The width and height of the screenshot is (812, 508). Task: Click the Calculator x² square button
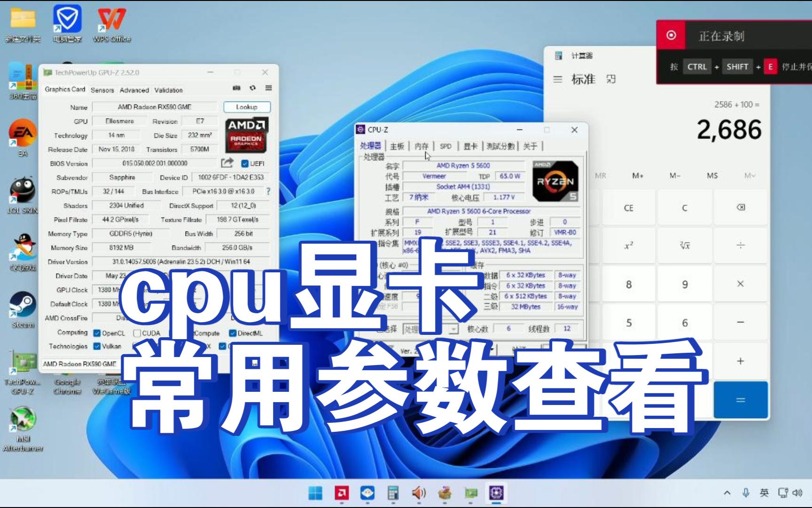[x=629, y=246]
